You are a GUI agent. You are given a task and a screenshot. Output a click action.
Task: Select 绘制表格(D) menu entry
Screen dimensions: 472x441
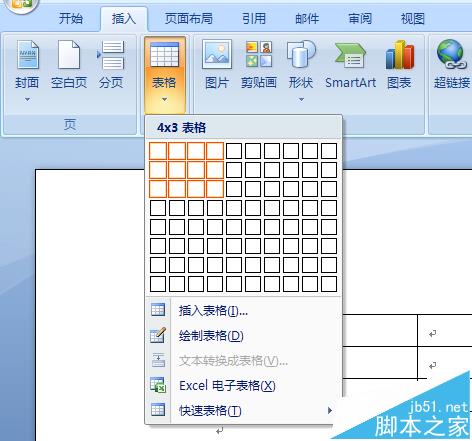[x=211, y=336]
